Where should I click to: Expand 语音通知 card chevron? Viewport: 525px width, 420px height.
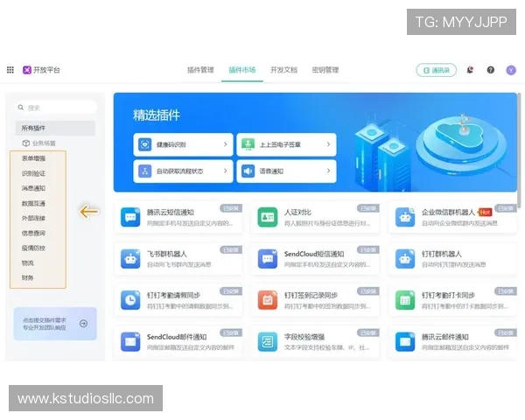pos(328,171)
